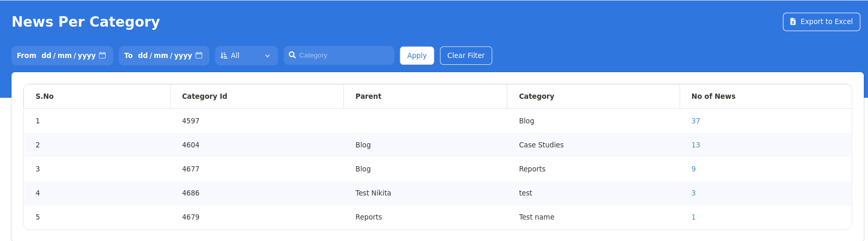868x241 pixels.
Task: Expand the All dropdown chevron
Action: click(268, 56)
